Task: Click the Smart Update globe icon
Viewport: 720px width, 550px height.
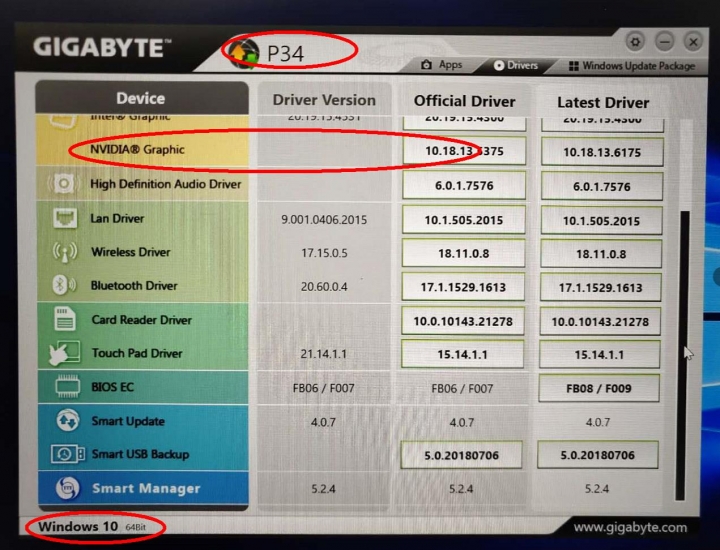Action: click(x=68, y=421)
